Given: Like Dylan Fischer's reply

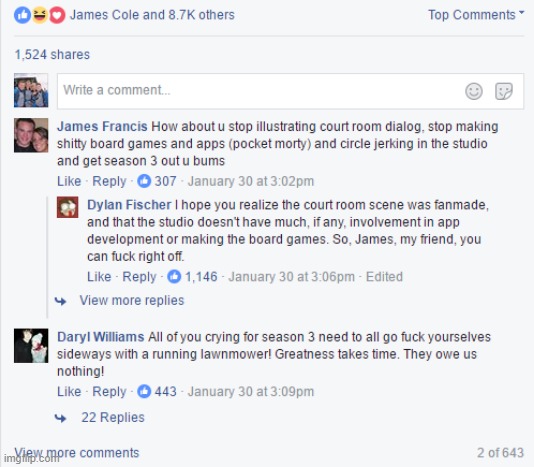Looking at the screenshot, I should [x=99, y=276].
